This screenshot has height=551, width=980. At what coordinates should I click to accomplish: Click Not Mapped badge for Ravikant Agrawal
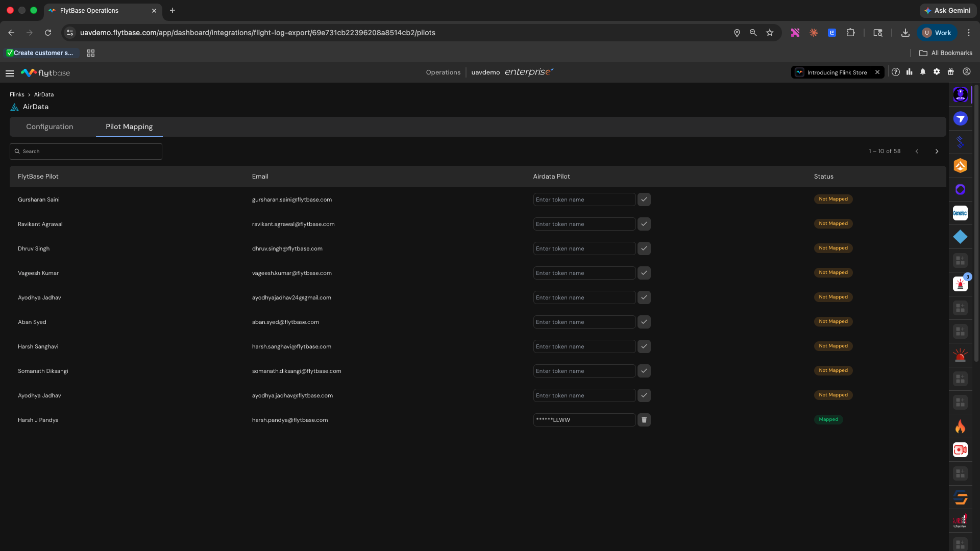[833, 223]
